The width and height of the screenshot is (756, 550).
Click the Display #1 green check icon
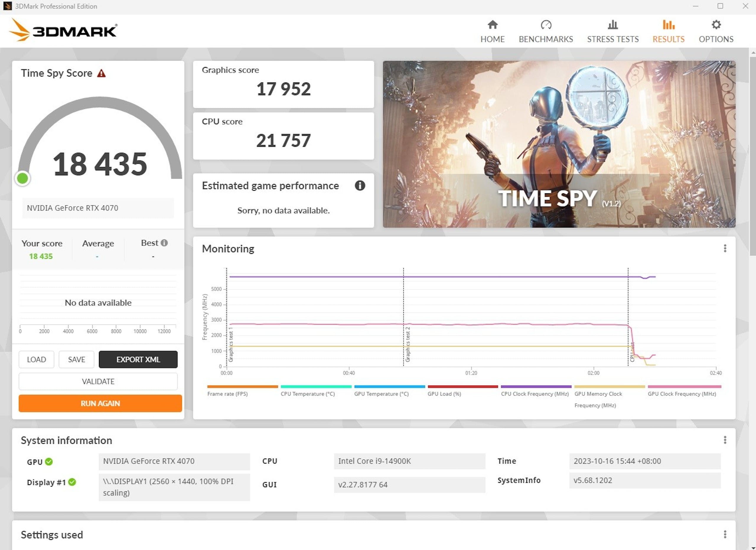pos(72,482)
